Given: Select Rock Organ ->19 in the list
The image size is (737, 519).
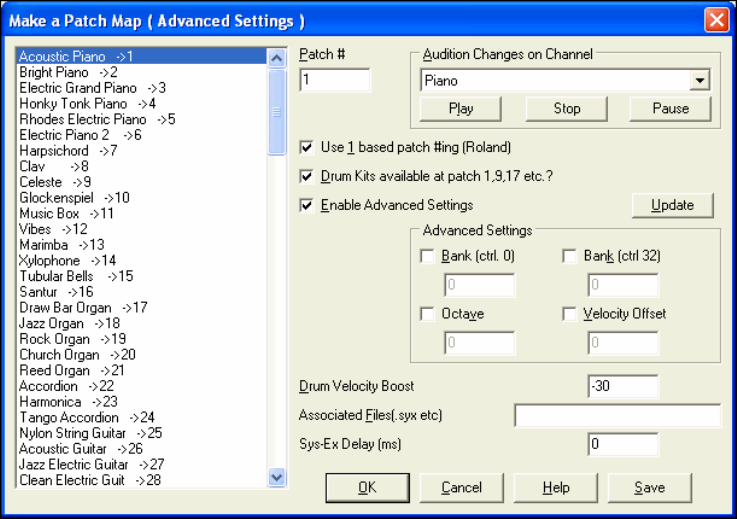Looking at the screenshot, I should 141,339.
